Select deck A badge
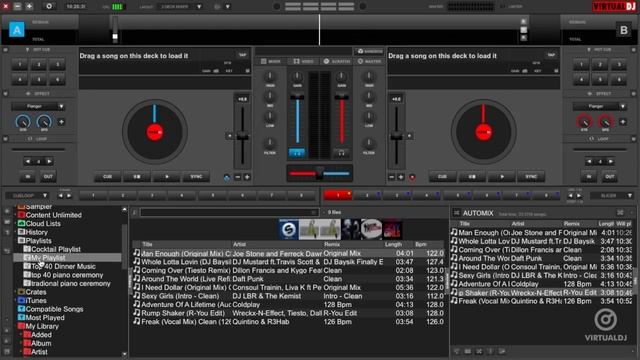The height and width of the screenshot is (360, 640). pyautogui.click(x=17, y=30)
